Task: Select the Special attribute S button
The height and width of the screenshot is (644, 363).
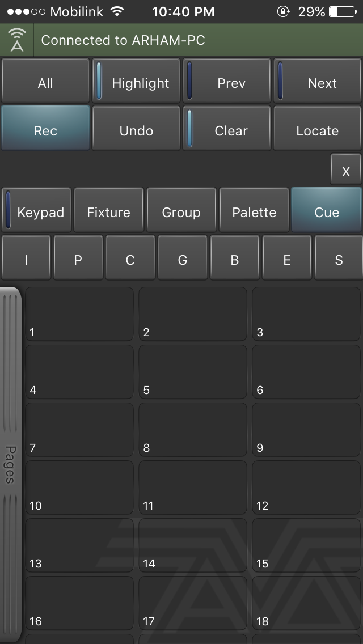Action: (339, 259)
